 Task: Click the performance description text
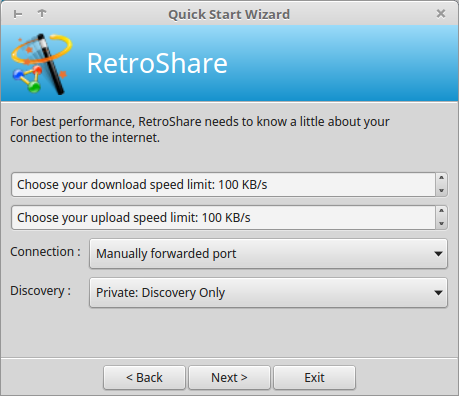(200, 130)
